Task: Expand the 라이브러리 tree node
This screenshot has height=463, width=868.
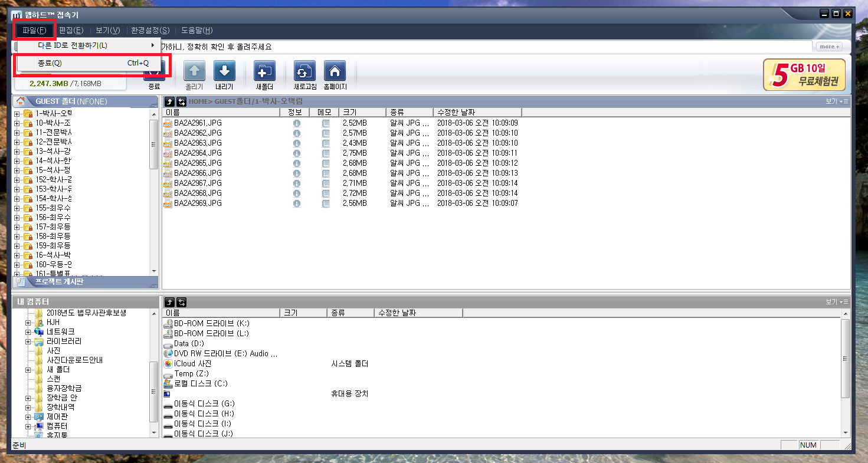Action: click(28, 341)
